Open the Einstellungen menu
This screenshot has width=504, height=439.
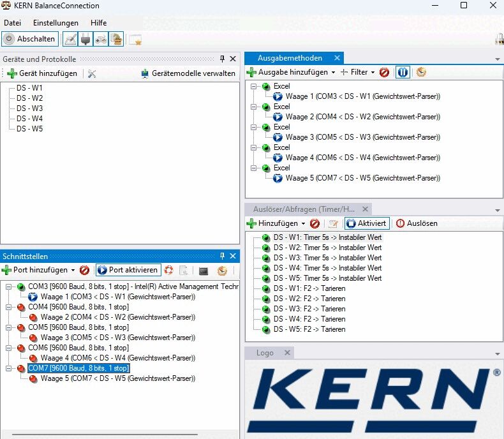56,23
